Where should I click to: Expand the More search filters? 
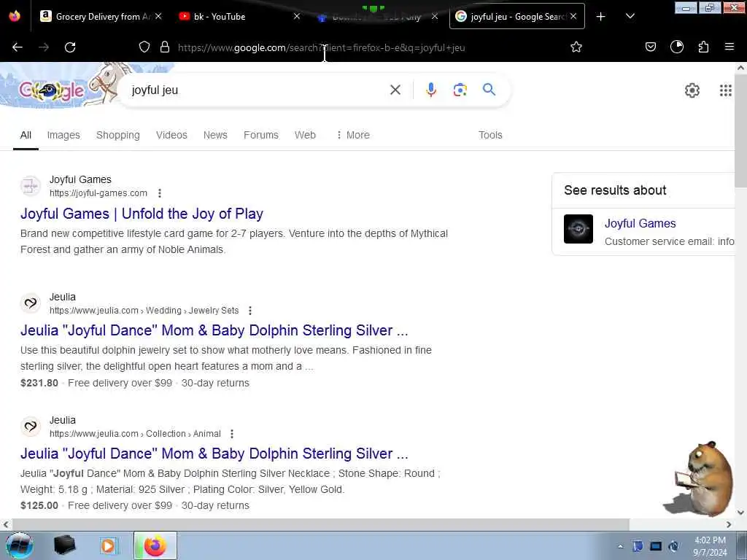pos(353,135)
